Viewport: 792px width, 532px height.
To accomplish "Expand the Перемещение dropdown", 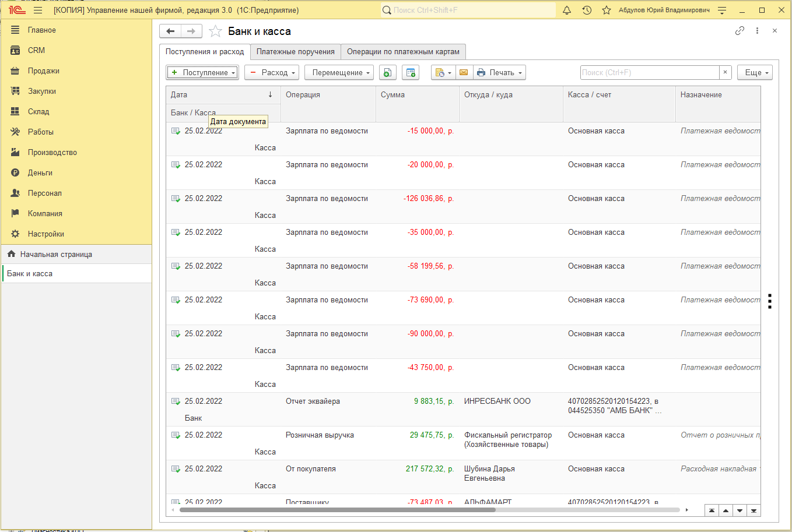I will tap(339, 72).
